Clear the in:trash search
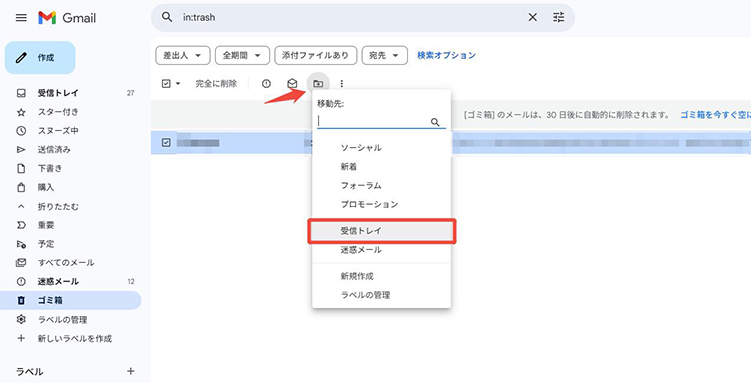Viewport: 751px width, 383px height. pyautogui.click(x=532, y=17)
